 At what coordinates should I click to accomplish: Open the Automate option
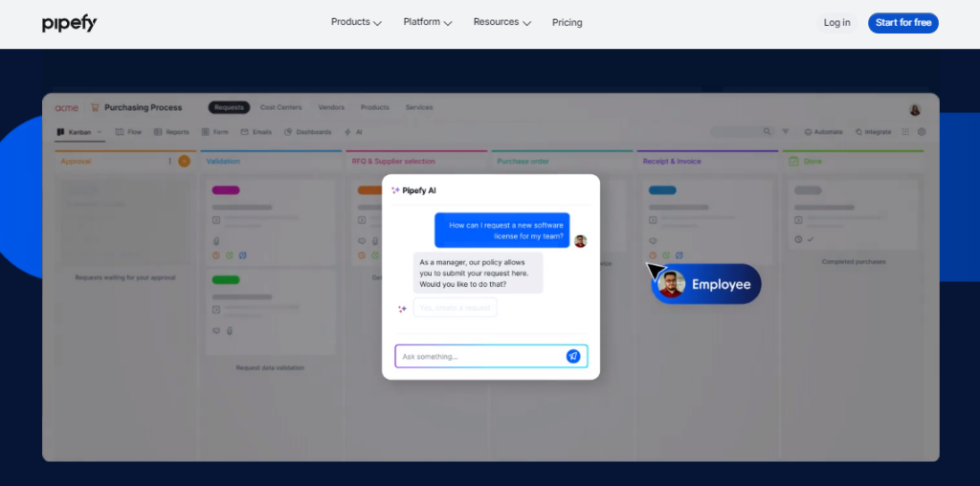pos(823,132)
